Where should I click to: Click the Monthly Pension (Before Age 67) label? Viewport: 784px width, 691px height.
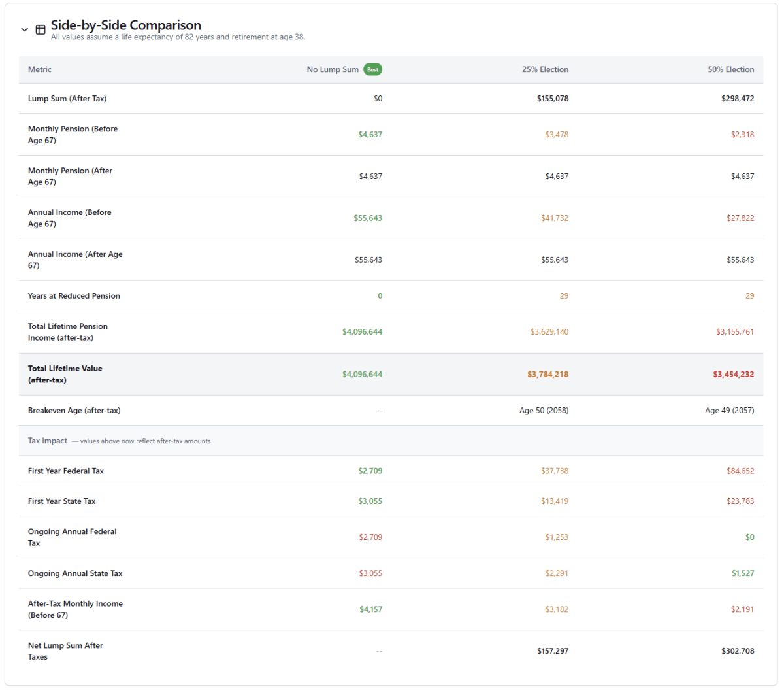[x=73, y=135]
